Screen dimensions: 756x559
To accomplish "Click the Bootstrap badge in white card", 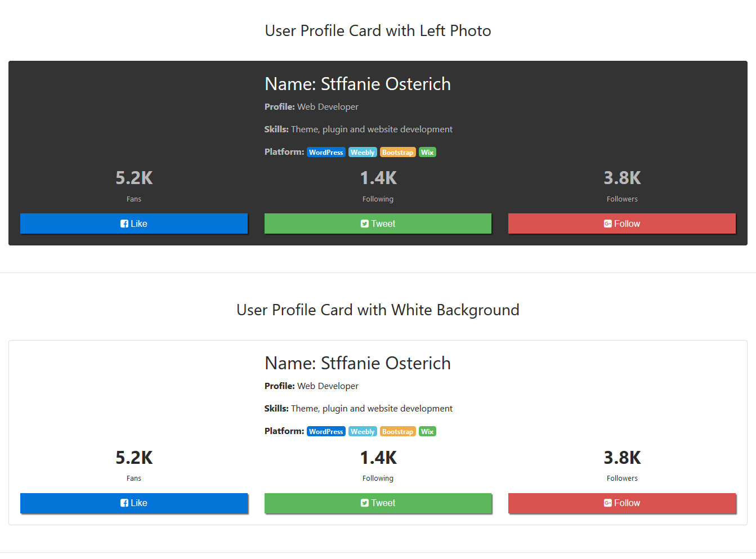I will 397,432.
